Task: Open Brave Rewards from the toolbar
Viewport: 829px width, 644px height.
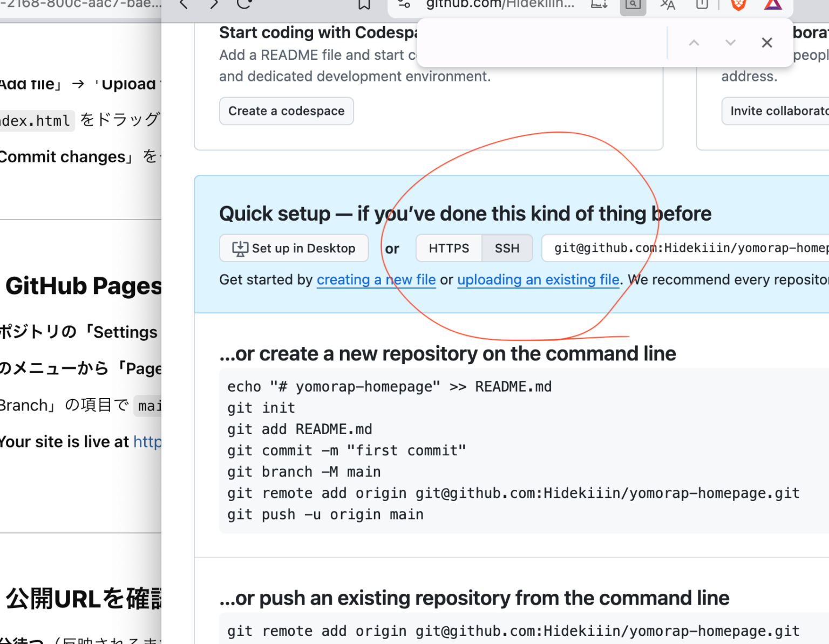Action: [773, 5]
